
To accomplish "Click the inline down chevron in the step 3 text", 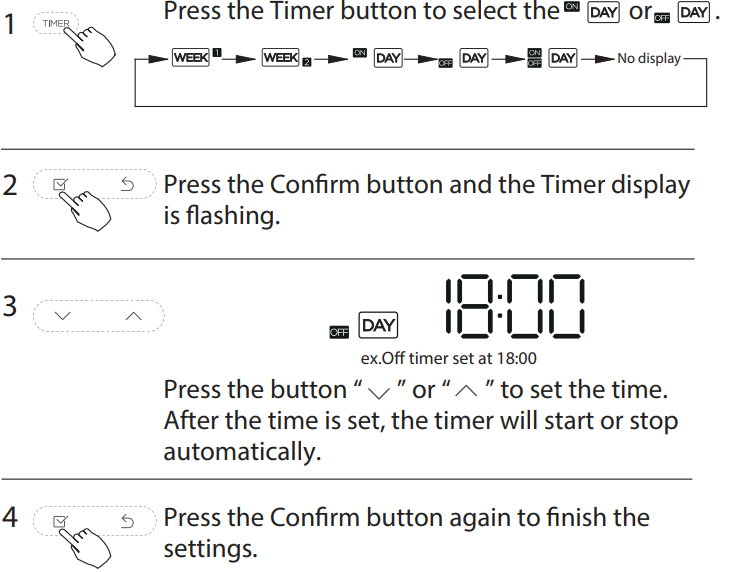I will (x=379, y=392).
